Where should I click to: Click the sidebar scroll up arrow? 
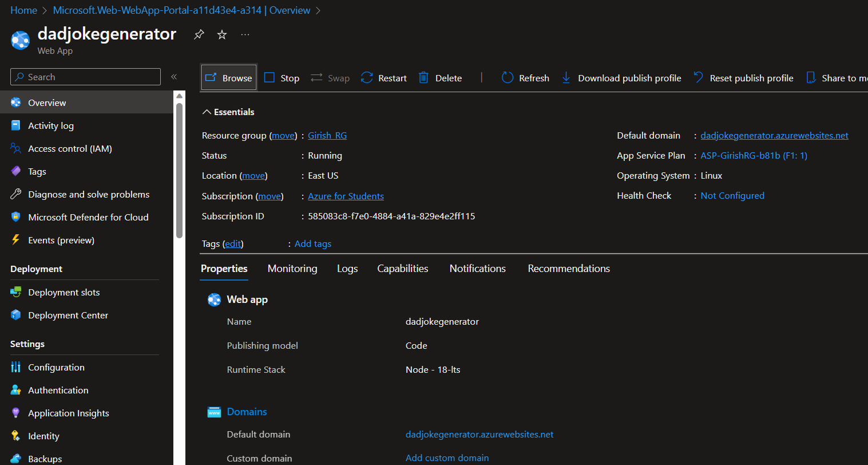[179, 96]
